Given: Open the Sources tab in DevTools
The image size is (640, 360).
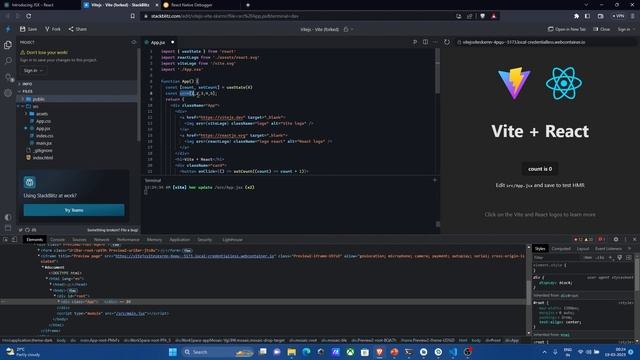Looking at the screenshot, I should coord(79,240).
